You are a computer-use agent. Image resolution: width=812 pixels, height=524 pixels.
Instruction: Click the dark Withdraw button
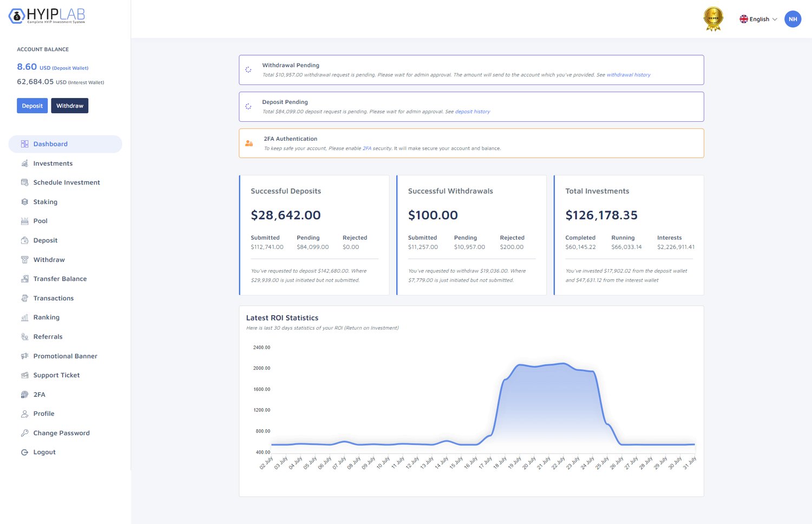[x=70, y=106]
